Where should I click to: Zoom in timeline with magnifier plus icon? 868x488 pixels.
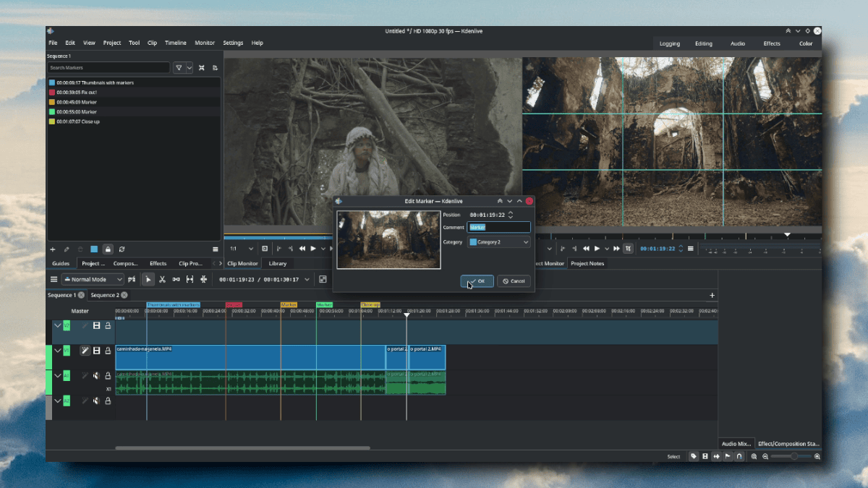(817, 456)
